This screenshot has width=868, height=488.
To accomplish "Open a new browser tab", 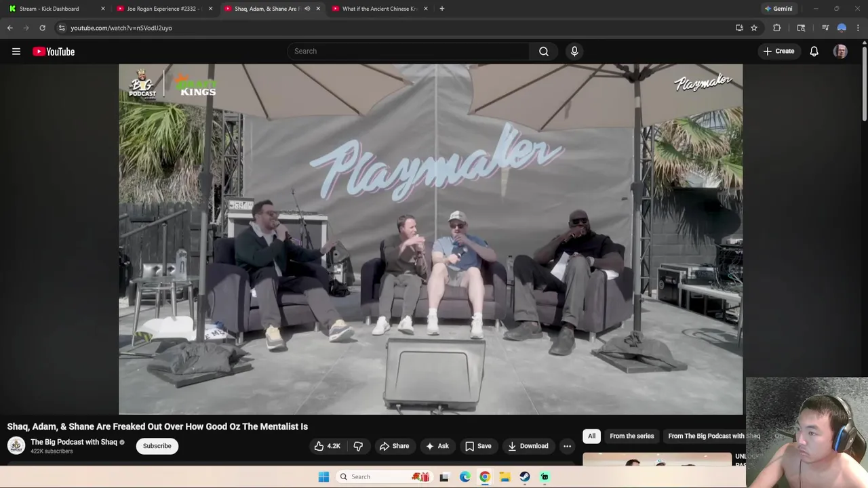I will coord(442,9).
